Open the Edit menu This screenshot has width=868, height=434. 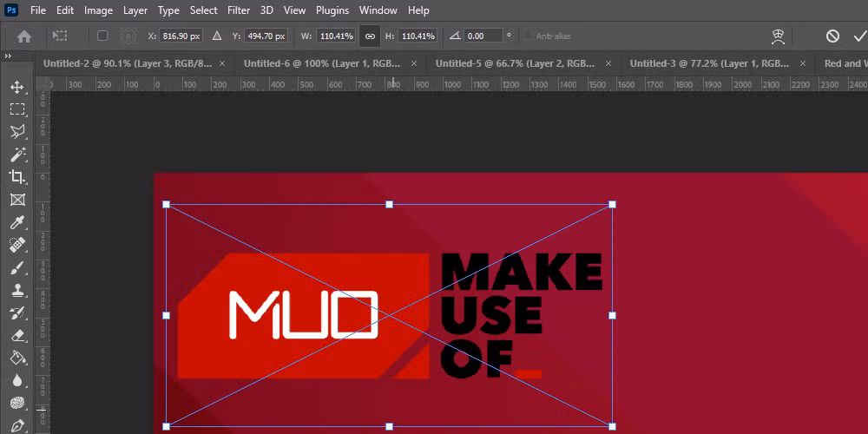pyautogui.click(x=65, y=10)
